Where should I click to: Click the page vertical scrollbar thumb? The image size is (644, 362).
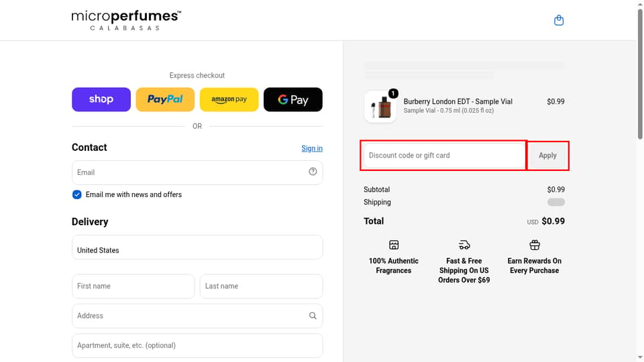pyautogui.click(x=640, y=74)
